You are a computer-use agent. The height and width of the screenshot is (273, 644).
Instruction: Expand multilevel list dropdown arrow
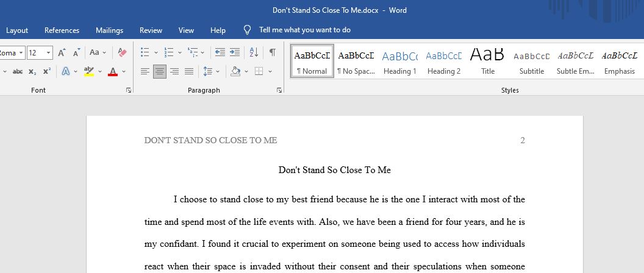click(x=202, y=53)
